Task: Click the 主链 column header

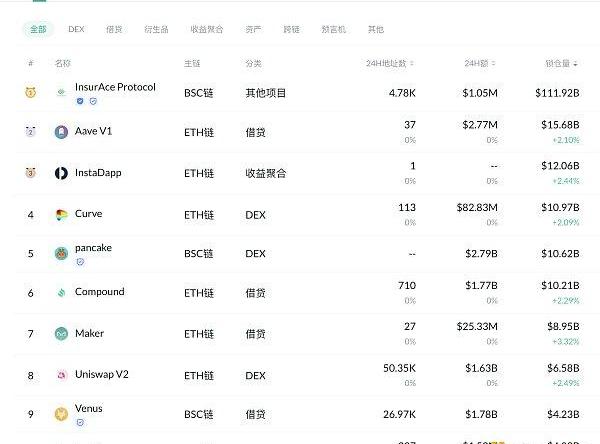Action: point(192,64)
